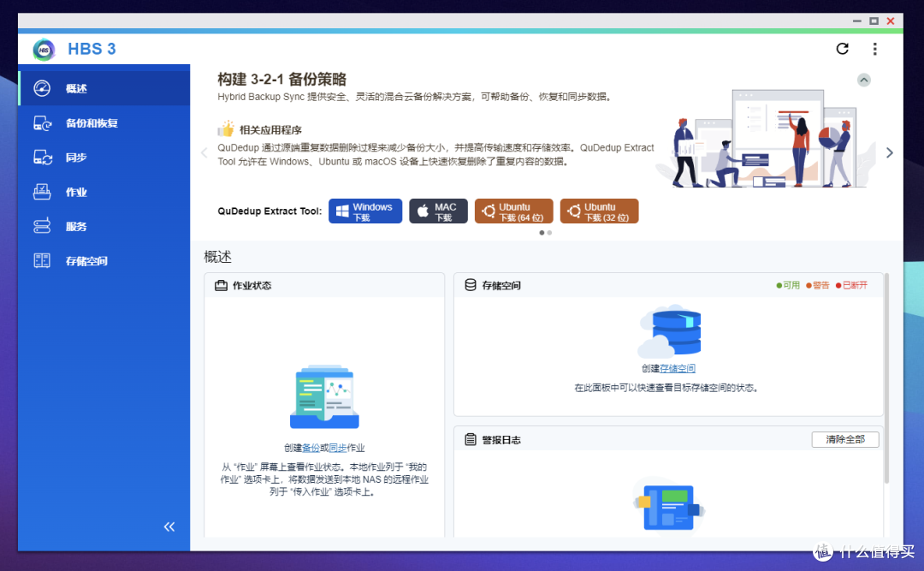Click the alert log illustration
Image resolution: width=924 pixels, height=571 pixels.
pyautogui.click(x=669, y=505)
